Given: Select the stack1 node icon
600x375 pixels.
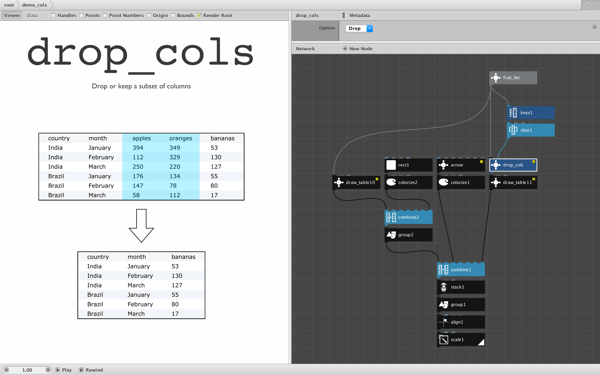Looking at the screenshot, I should (x=443, y=287).
